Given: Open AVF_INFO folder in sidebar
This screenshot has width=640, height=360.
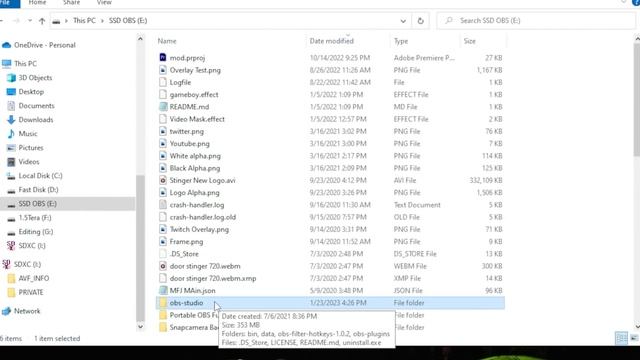Looking at the screenshot, I should tap(33, 278).
